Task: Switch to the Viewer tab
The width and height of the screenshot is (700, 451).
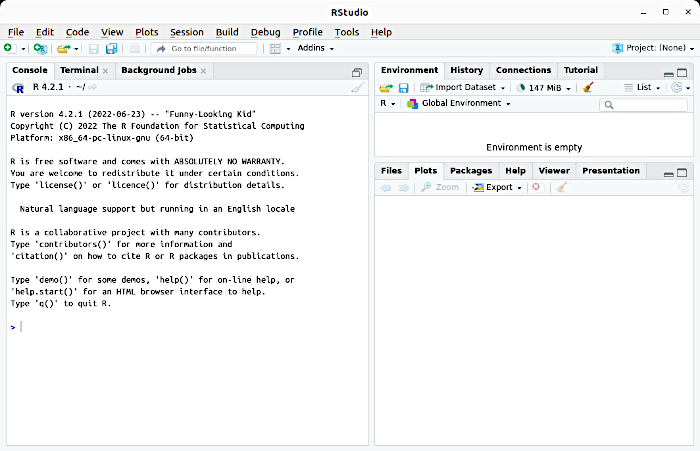Action: click(x=554, y=171)
